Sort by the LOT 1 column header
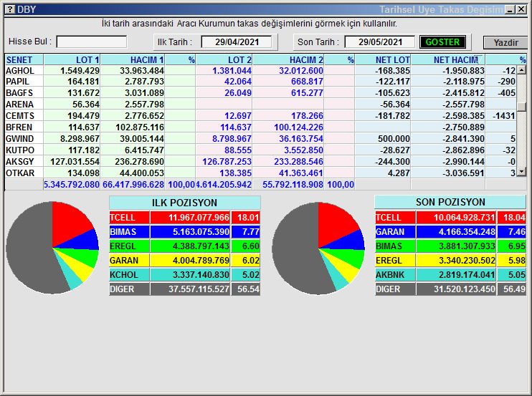 pos(72,59)
